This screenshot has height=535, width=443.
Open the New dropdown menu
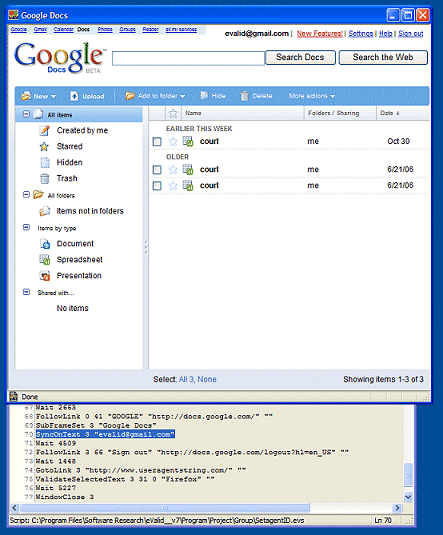coord(39,96)
